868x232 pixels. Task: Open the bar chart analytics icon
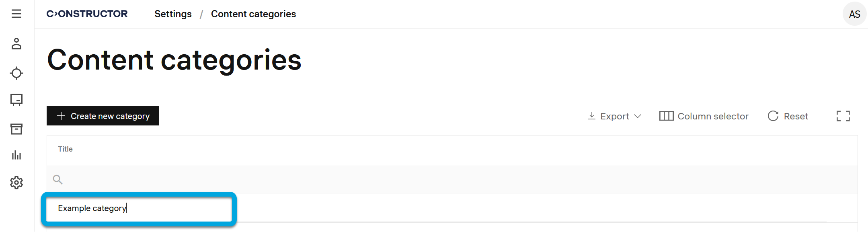click(x=16, y=155)
